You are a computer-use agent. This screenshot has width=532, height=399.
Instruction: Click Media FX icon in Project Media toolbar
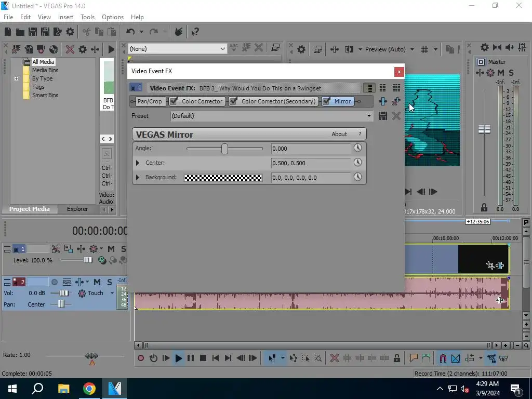[x=95, y=49]
